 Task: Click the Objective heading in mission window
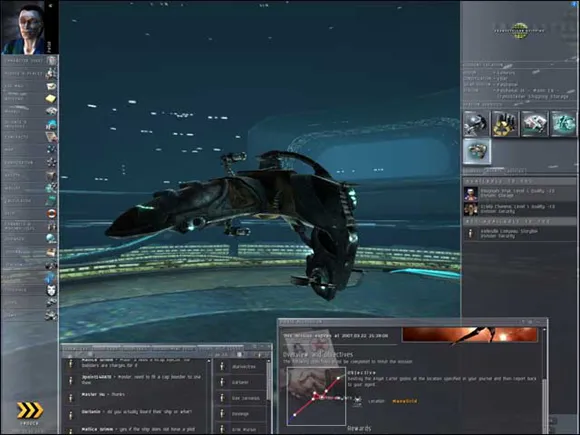pos(361,372)
